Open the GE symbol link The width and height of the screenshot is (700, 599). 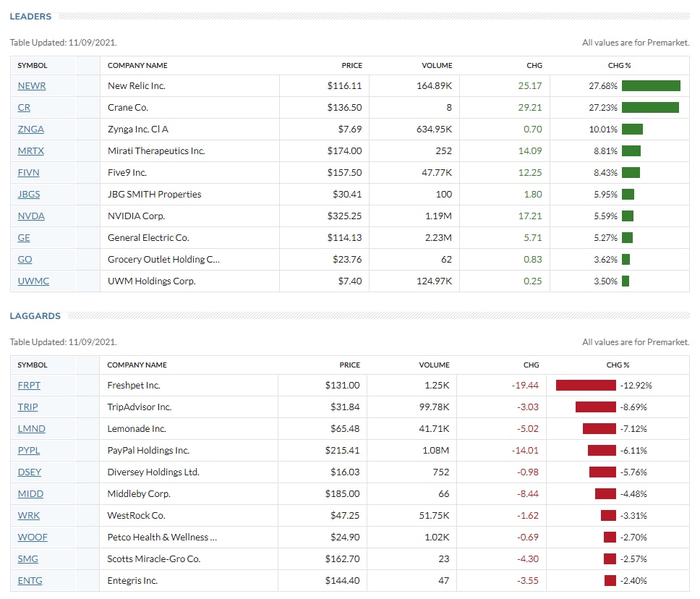pyautogui.click(x=24, y=237)
